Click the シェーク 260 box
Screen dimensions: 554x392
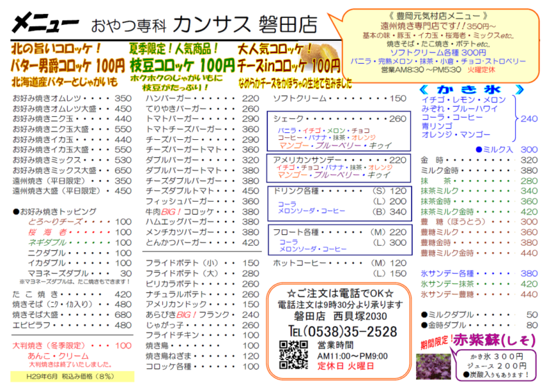(x=338, y=119)
